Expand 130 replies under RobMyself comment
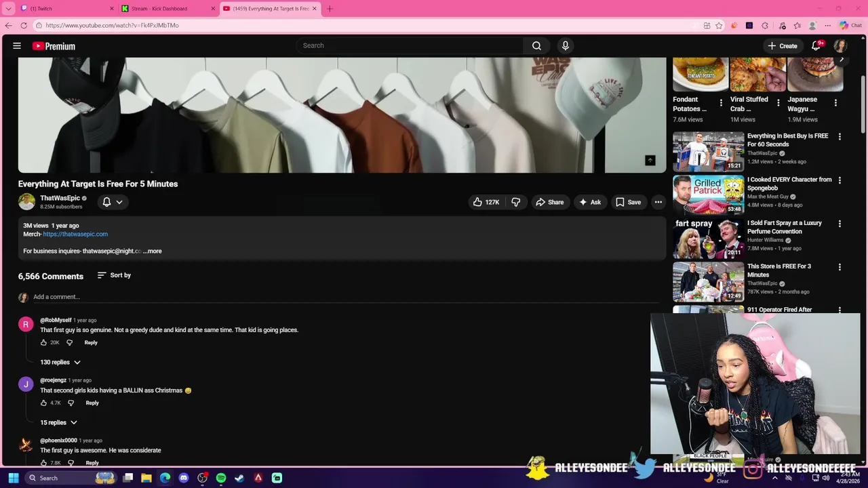868x488 pixels. (x=60, y=362)
